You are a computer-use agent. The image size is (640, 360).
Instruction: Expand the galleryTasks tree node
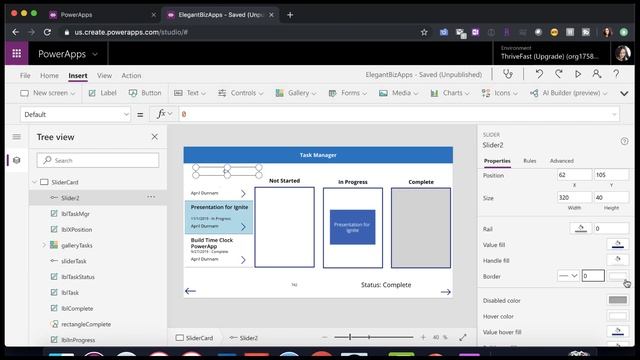click(44, 245)
